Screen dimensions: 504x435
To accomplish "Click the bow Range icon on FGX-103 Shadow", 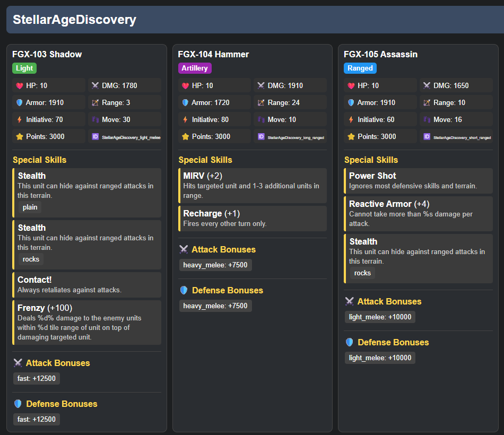I will pyautogui.click(x=95, y=102).
